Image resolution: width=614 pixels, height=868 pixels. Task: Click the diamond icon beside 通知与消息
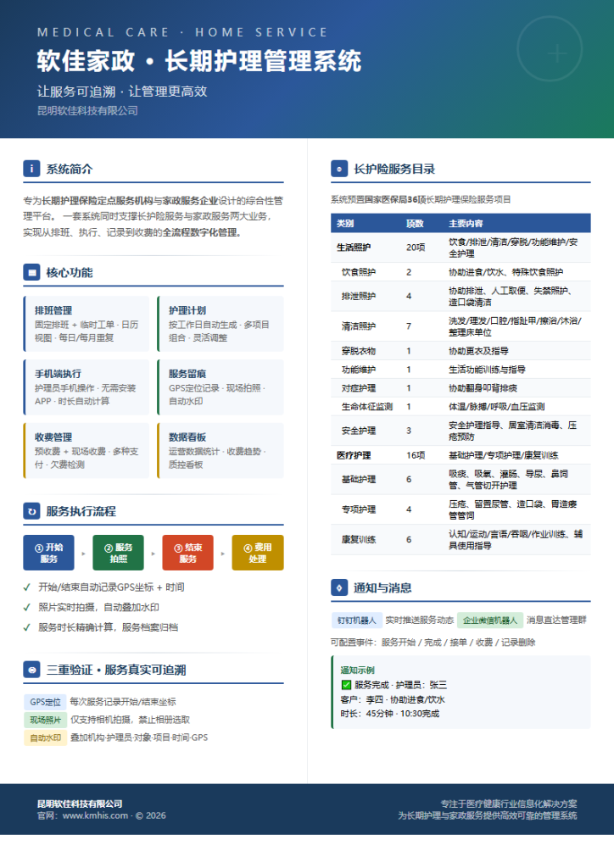point(339,587)
